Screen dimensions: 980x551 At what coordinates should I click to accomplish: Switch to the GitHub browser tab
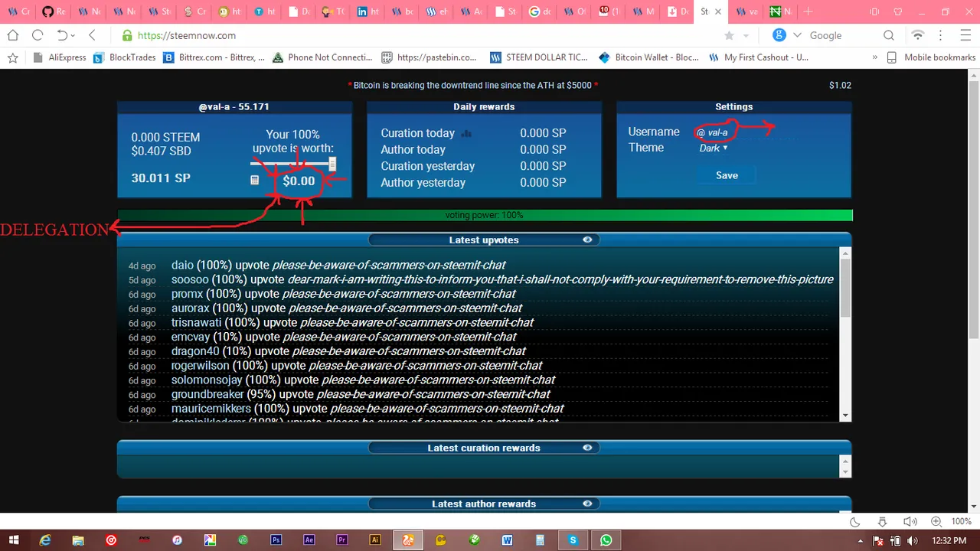pyautogui.click(x=54, y=11)
